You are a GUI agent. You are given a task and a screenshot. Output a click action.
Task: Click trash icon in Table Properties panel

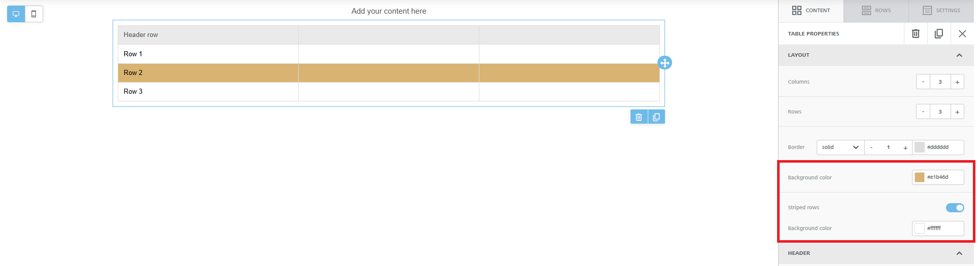[x=916, y=33]
